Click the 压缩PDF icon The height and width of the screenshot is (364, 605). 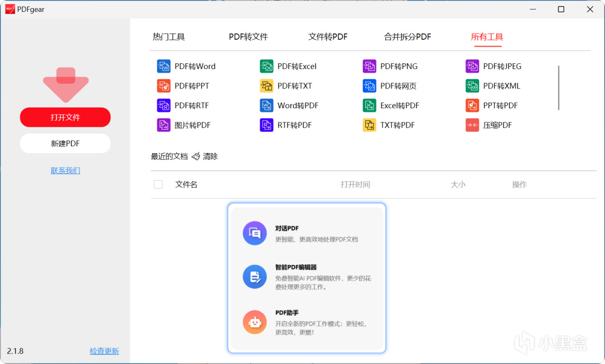pyautogui.click(x=472, y=125)
